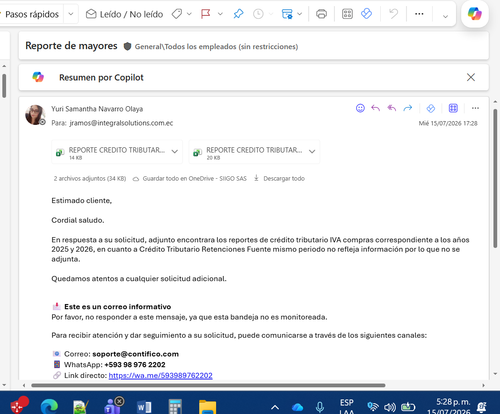Image resolution: width=500 pixels, height=414 pixels.
Task: Open Microsoft Teams from taskbar
Action: pyautogui.click(x=113, y=406)
